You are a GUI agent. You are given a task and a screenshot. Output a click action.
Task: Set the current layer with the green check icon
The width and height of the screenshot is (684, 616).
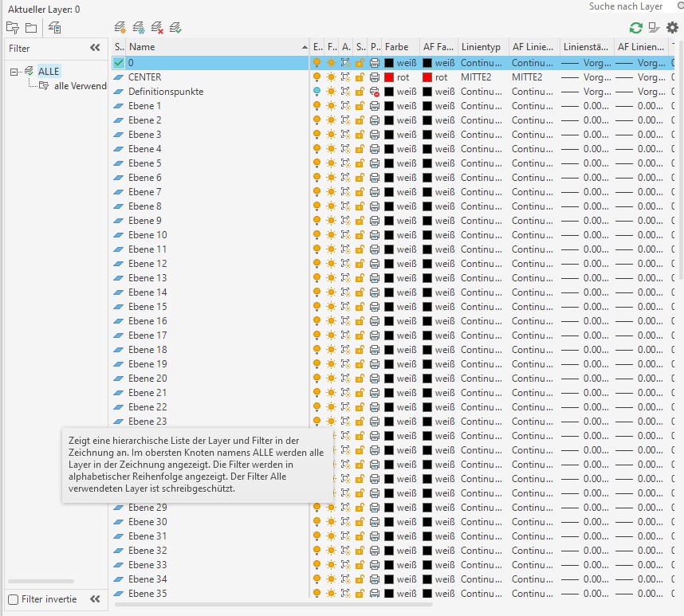tap(175, 27)
